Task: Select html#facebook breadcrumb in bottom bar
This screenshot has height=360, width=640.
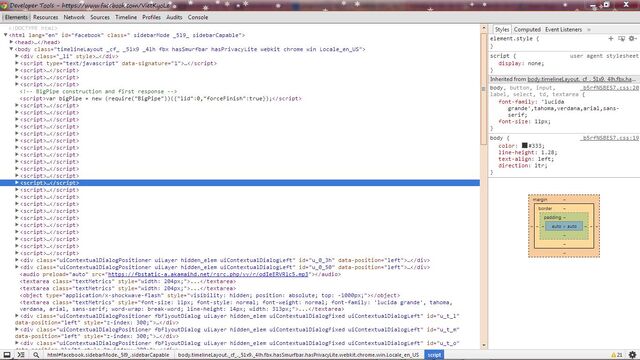Action: (x=108, y=355)
